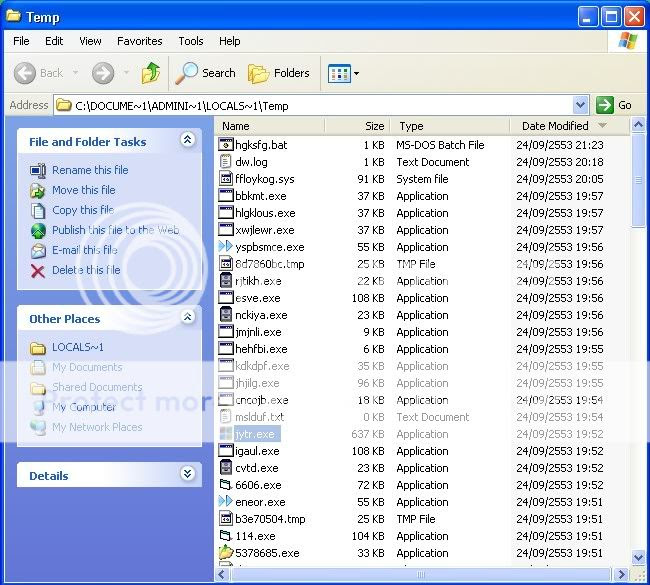Click the Views grid icon
This screenshot has width=650, height=585.
click(x=339, y=74)
